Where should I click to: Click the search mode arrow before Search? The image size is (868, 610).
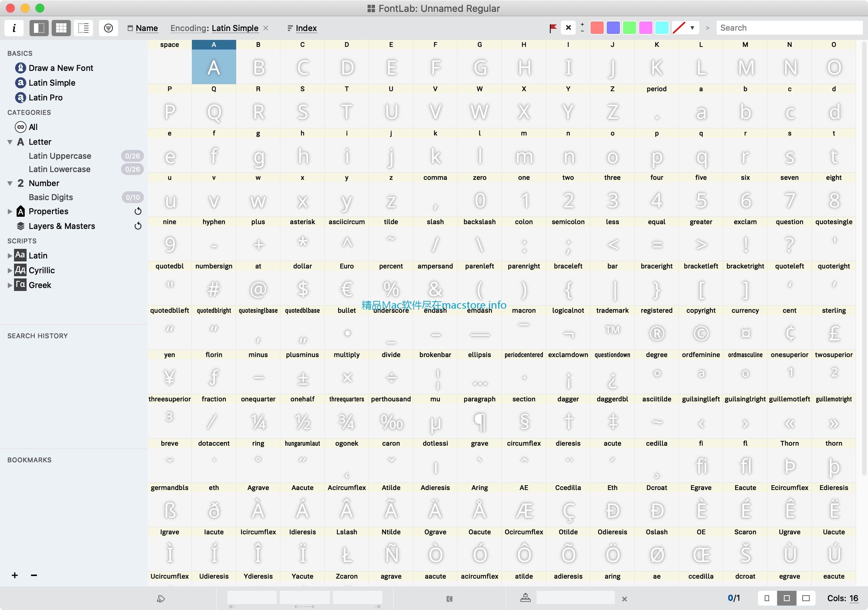click(x=708, y=28)
